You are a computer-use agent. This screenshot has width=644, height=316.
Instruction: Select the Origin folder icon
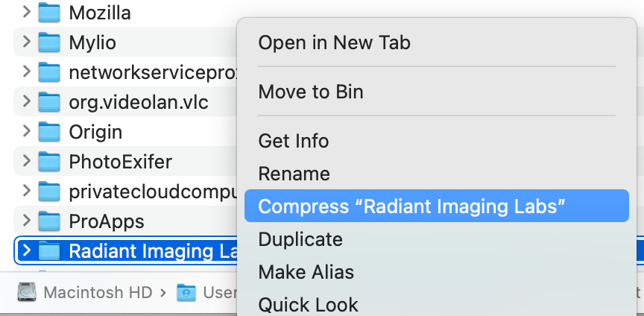(x=49, y=132)
